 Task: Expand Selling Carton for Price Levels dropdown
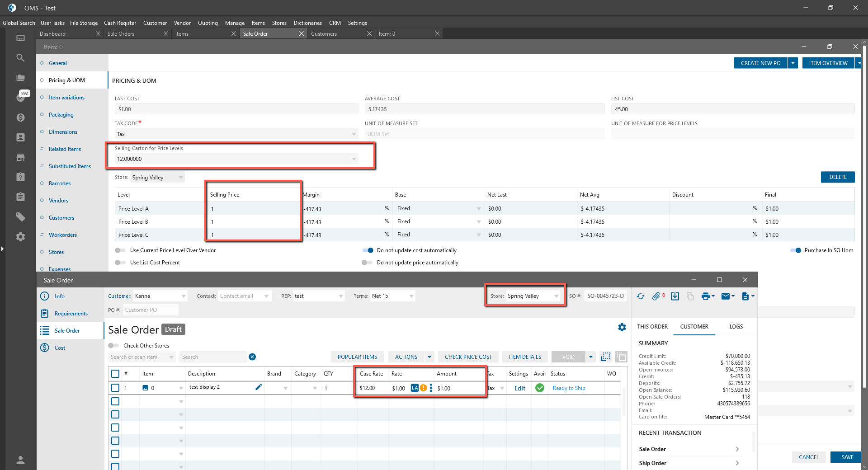click(x=354, y=159)
